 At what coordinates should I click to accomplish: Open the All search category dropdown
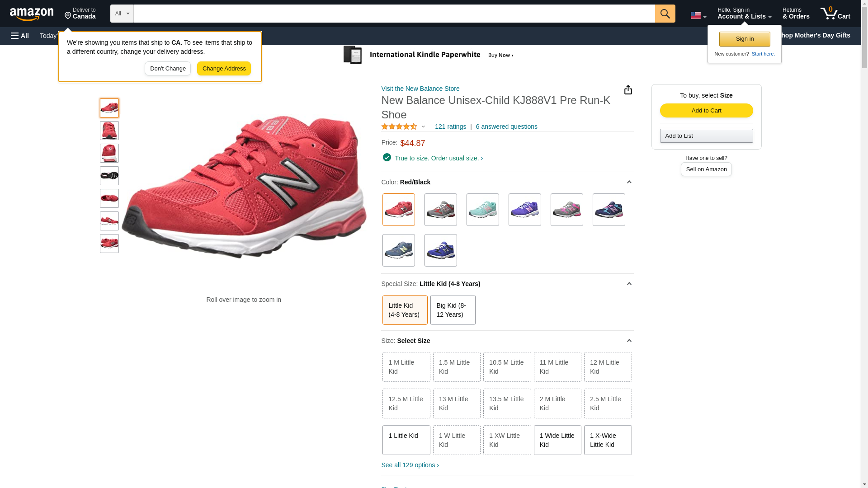[x=122, y=14]
